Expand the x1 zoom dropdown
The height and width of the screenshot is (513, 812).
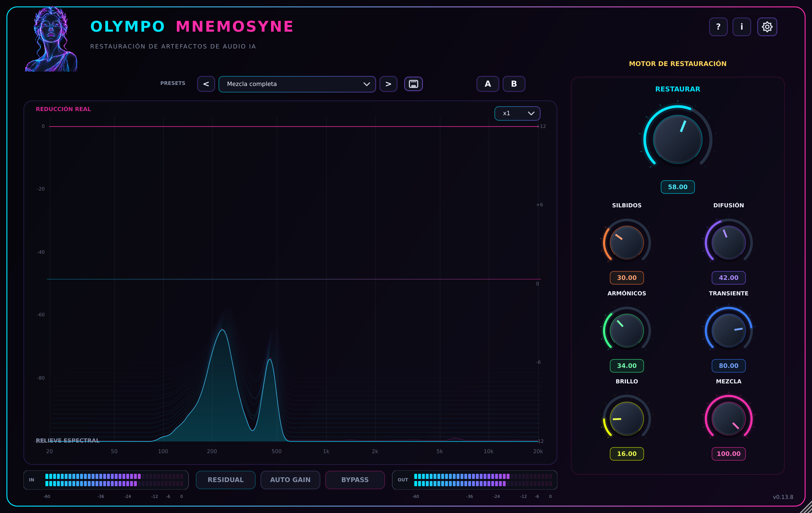click(517, 113)
